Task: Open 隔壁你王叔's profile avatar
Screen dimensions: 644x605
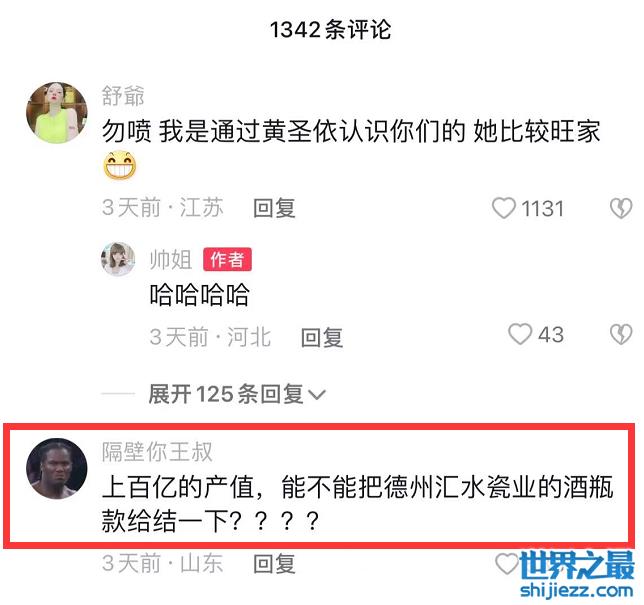Action: (57, 469)
